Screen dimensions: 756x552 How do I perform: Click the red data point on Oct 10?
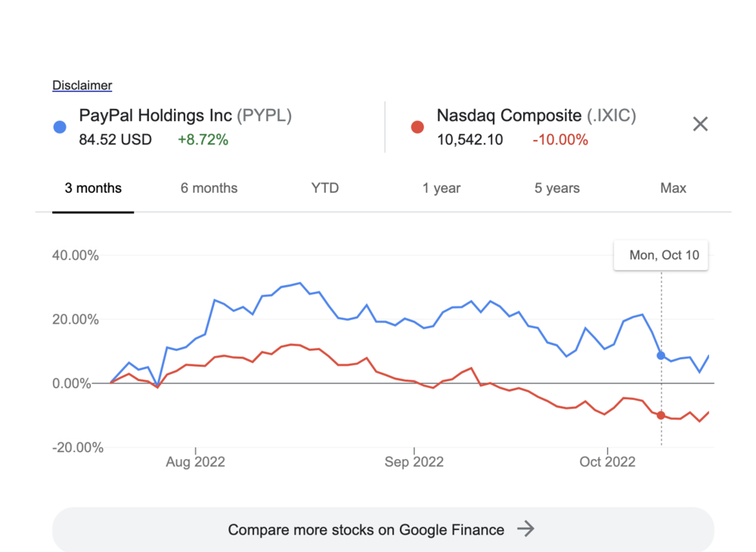tap(661, 415)
